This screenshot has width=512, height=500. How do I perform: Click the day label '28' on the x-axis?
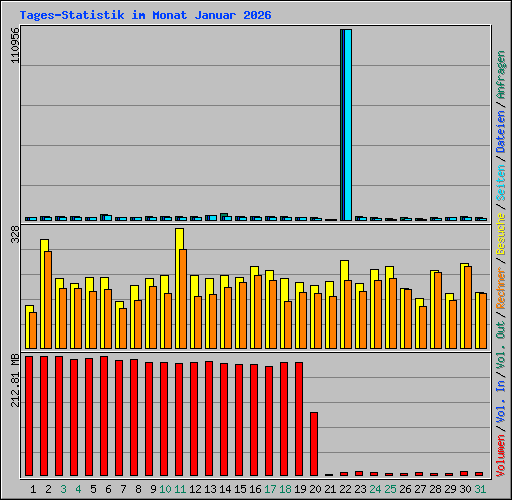pos(435,489)
